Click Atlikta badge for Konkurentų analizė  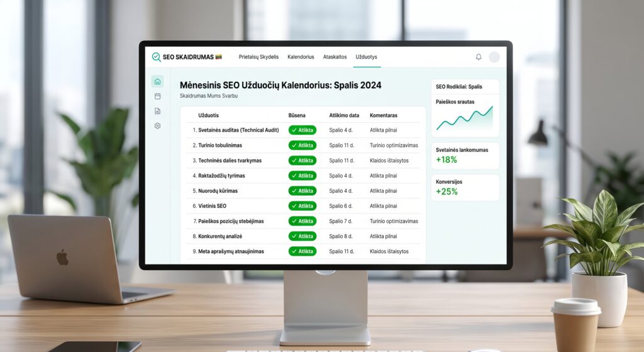tap(303, 236)
